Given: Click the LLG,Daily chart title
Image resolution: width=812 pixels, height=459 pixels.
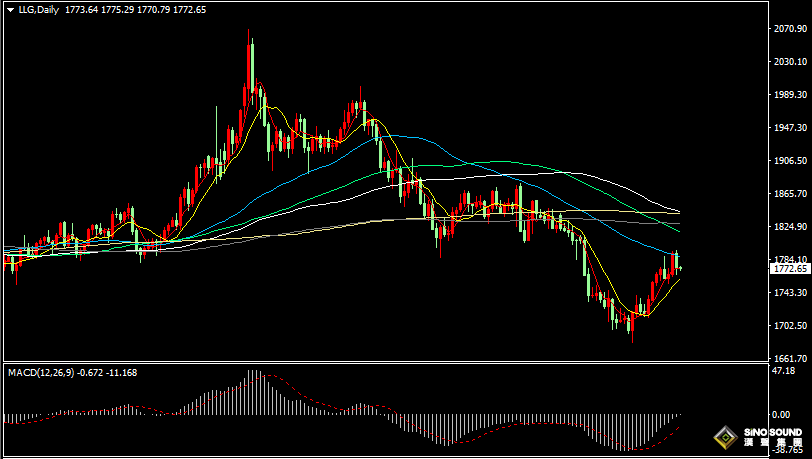Looking at the screenshot, I should [39, 10].
